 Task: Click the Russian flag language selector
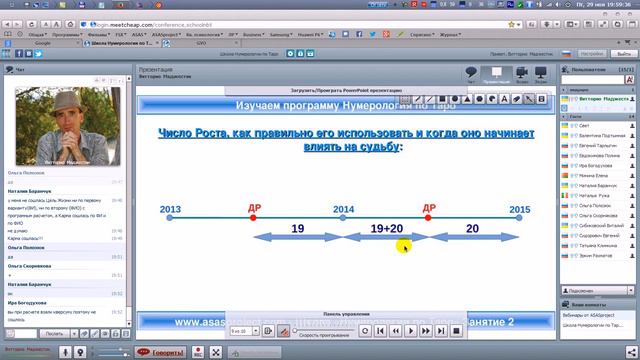(x=567, y=53)
